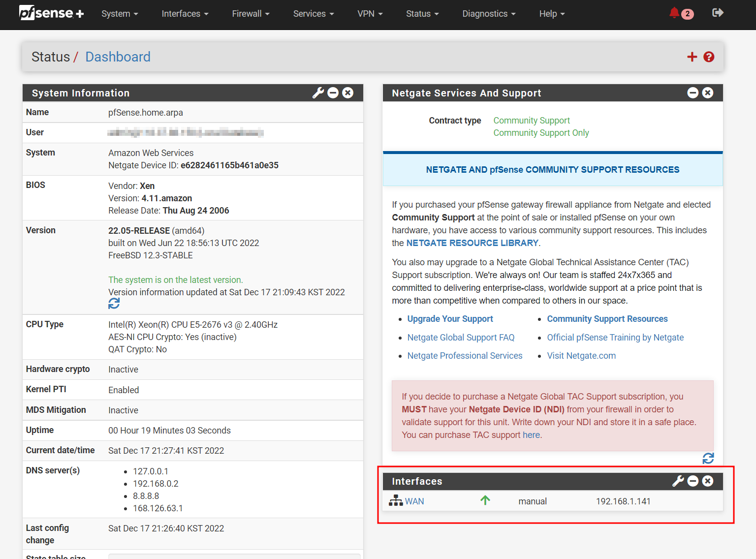Click the WAN 'manual' media text
756x559 pixels.
point(533,501)
